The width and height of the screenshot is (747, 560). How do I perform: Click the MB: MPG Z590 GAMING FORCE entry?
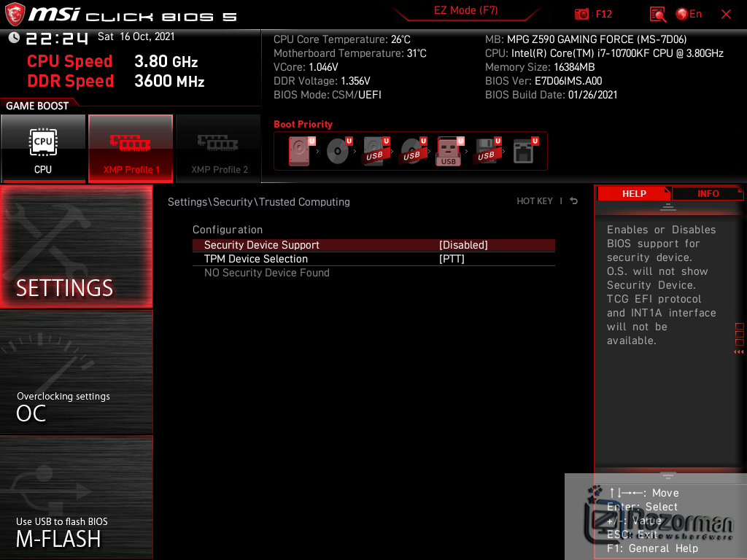pos(586,39)
